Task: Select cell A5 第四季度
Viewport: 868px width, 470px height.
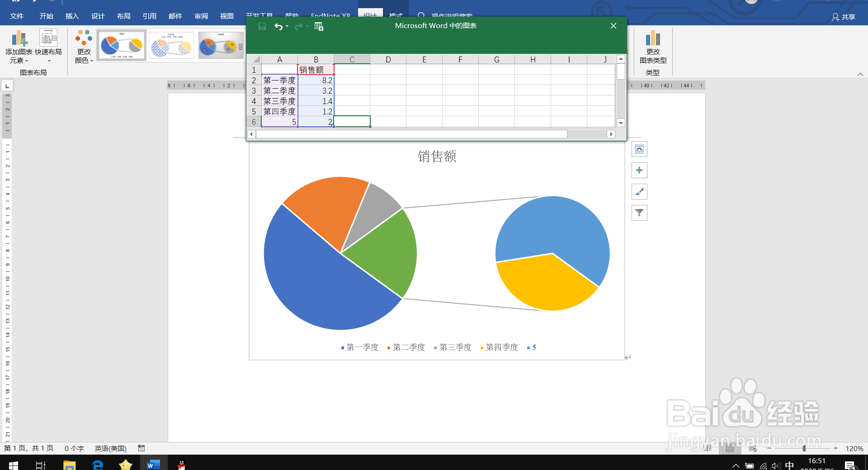Action: point(279,111)
